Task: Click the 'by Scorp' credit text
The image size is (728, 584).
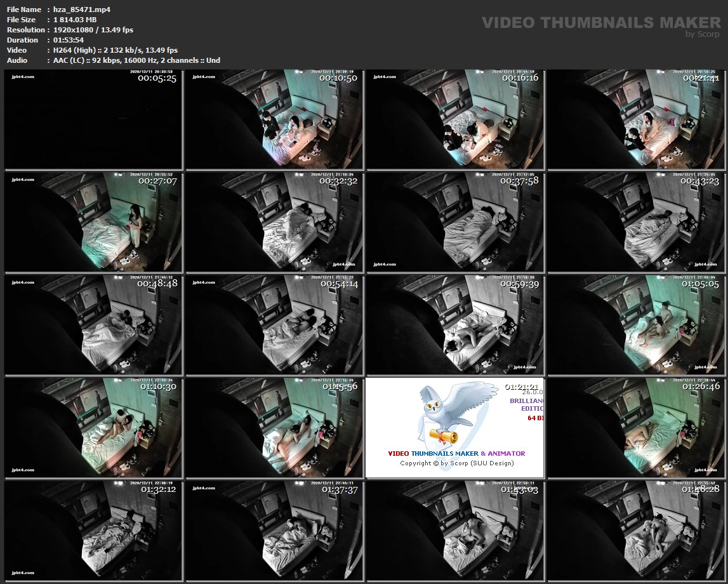Action: 703,34
